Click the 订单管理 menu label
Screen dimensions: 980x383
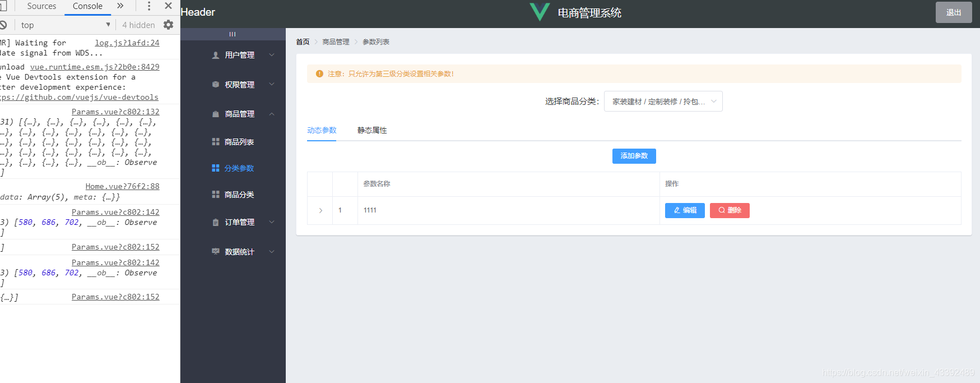pos(239,222)
